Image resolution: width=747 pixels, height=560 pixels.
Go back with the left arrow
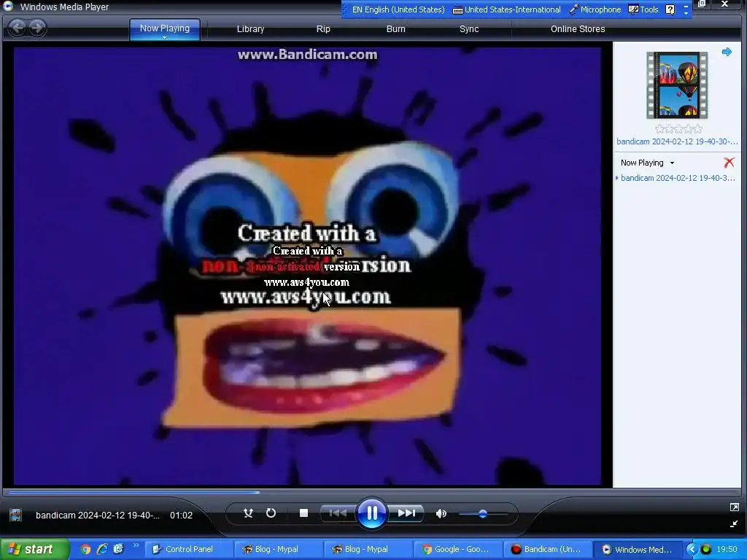18,28
